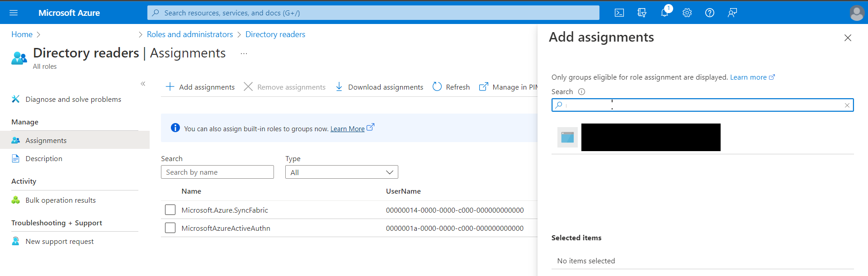Click the disabled Remove assignments button
The width and height of the screenshot is (868, 276).
point(285,87)
